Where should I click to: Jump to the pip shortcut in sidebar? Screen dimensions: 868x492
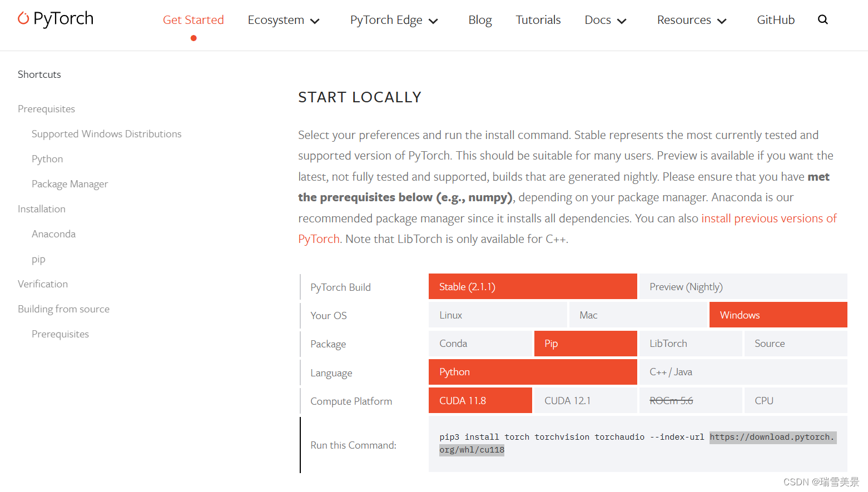coord(38,260)
